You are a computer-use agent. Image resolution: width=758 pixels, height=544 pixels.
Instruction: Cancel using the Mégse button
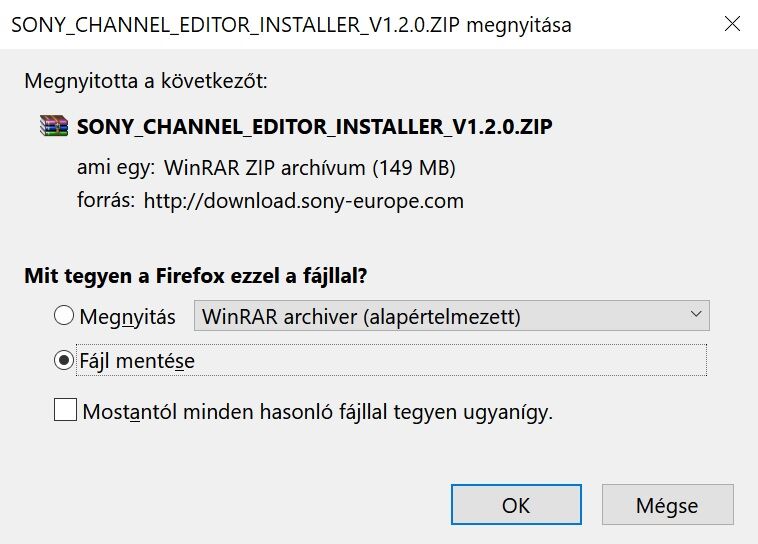pos(669,506)
